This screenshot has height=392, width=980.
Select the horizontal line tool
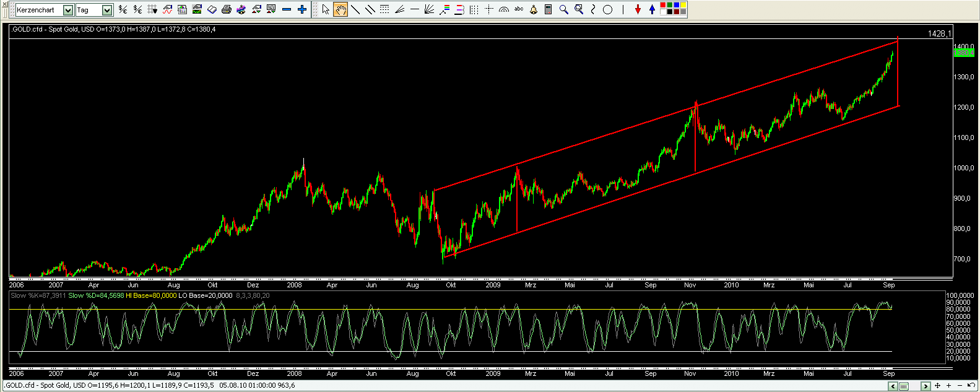(414, 9)
